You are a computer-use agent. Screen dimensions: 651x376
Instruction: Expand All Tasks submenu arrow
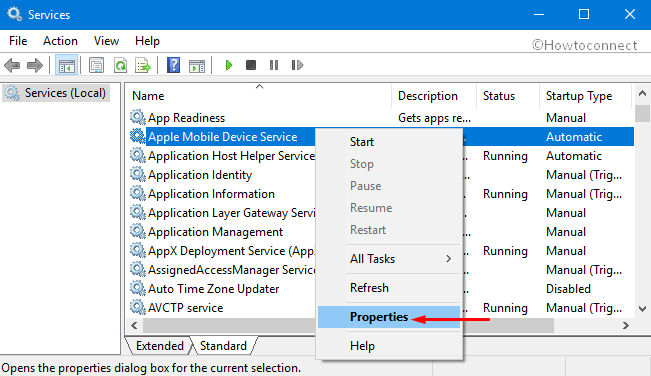pos(448,259)
